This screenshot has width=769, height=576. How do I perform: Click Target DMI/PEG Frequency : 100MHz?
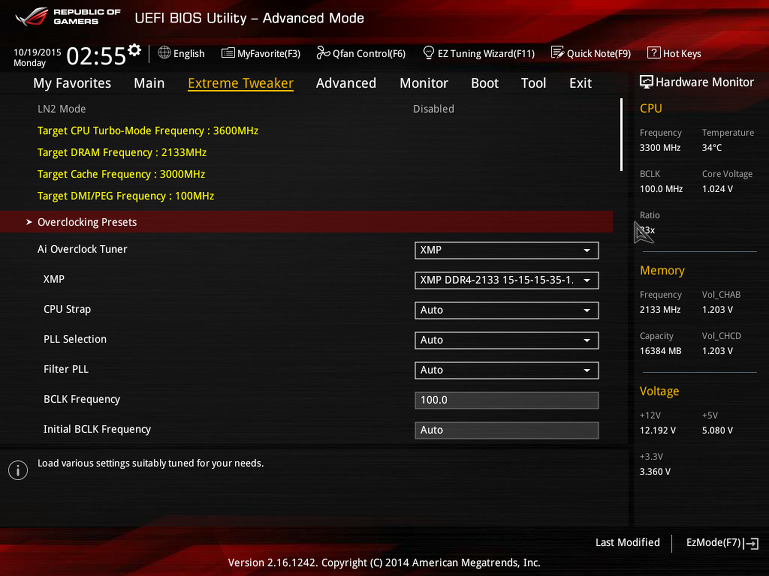coord(126,196)
